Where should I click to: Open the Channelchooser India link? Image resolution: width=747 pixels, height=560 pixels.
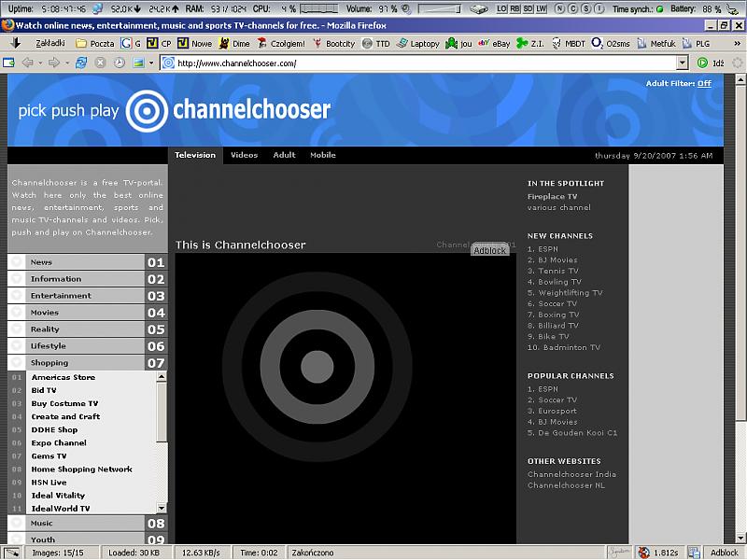[x=571, y=474]
